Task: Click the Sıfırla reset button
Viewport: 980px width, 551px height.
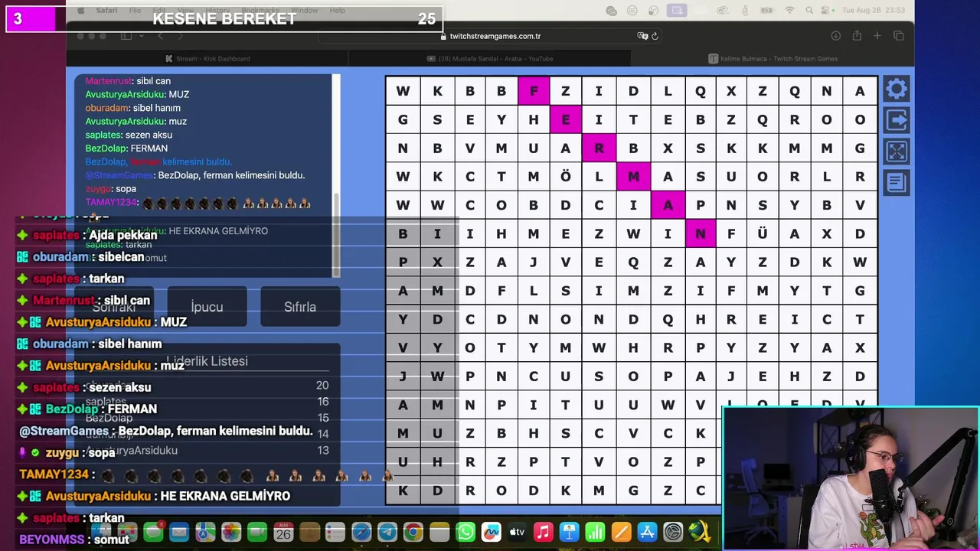Action: coord(300,307)
